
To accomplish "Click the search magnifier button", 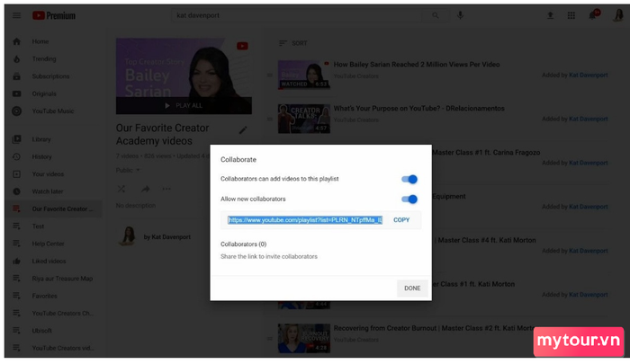I will pos(436,15).
